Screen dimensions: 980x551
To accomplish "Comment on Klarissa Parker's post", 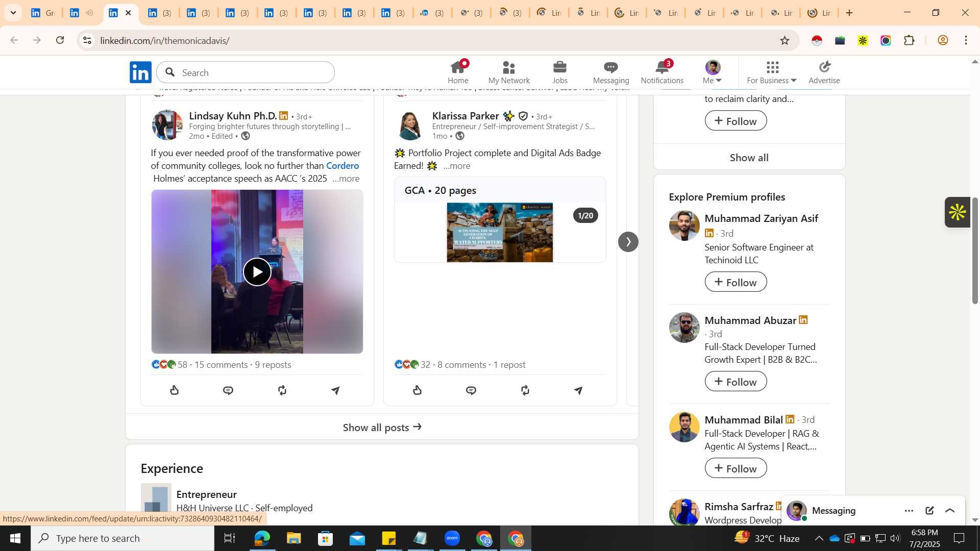I will [471, 390].
